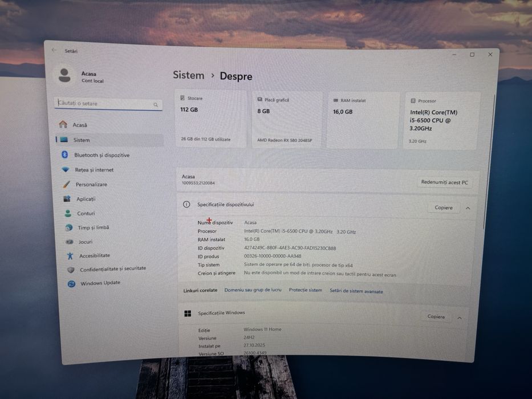Image resolution: width=532 pixels, height=399 pixels.
Task: Collapse the Specificațiile Windows section chevron
Action: click(460, 318)
